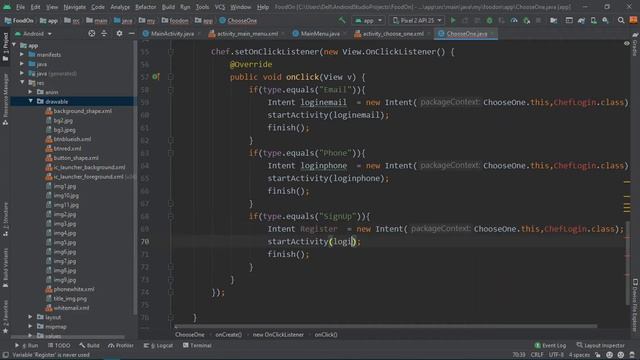The height and width of the screenshot is (360, 640).
Task: Open the Favorites side tab
Action: [x=5, y=316]
